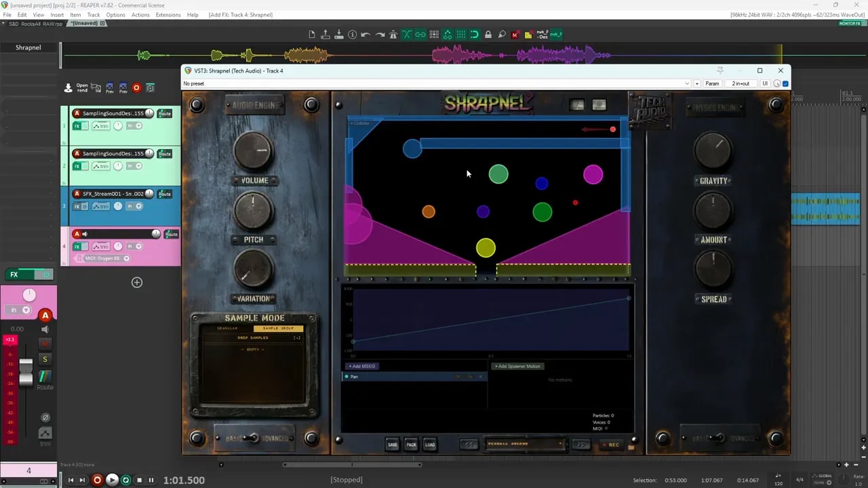Click the Add Spawner Motion button
Screen dimensions: 868x488
517,366
